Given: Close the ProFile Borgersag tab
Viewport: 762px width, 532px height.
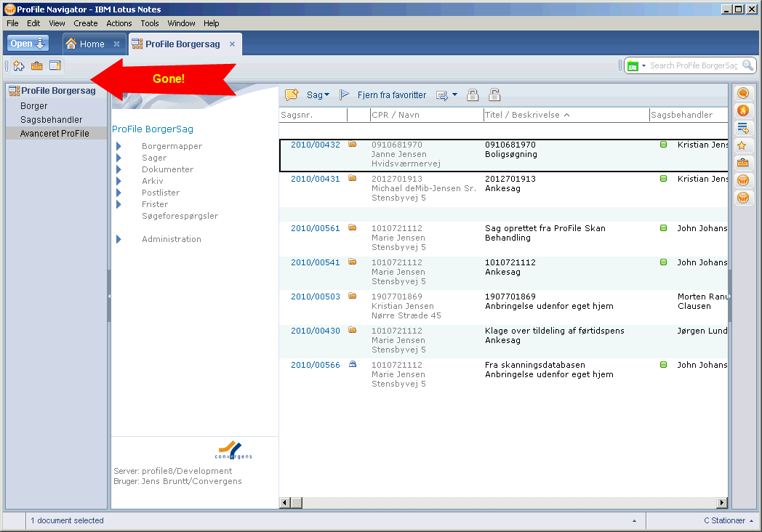Looking at the screenshot, I should [x=232, y=44].
